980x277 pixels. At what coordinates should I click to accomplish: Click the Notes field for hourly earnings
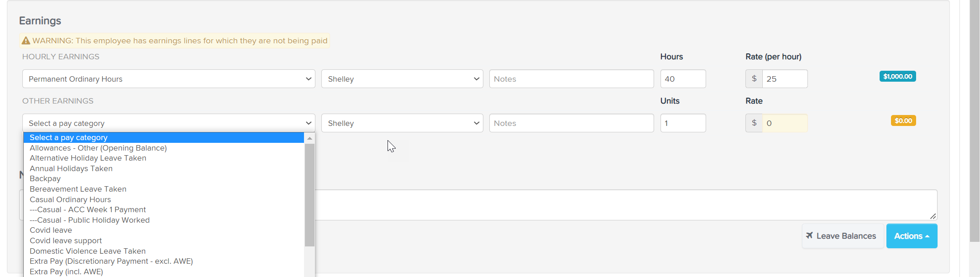click(571, 79)
